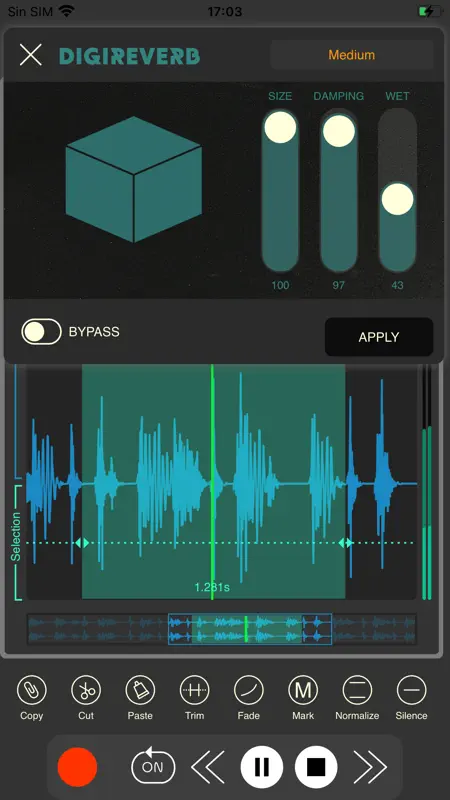The width and height of the screenshot is (450, 800).
Task: Tap the Paste icon
Action: [140, 690]
